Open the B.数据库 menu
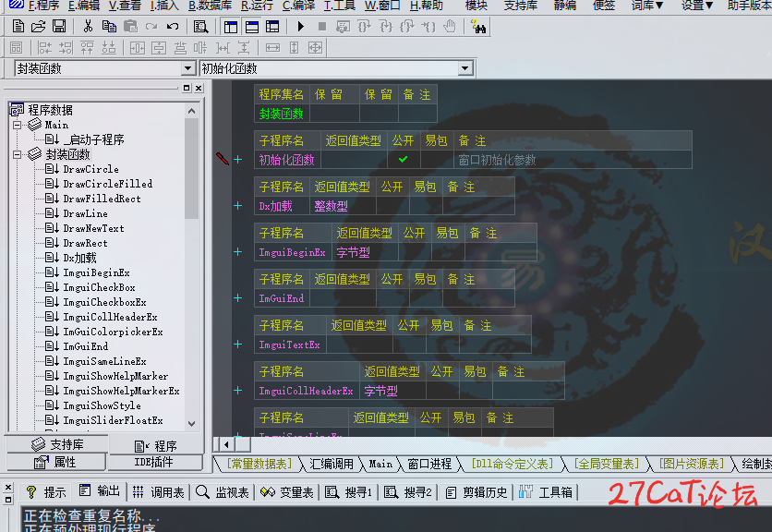This screenshot has height=532, width=772. pyautogui.click(x=211, y=6)
